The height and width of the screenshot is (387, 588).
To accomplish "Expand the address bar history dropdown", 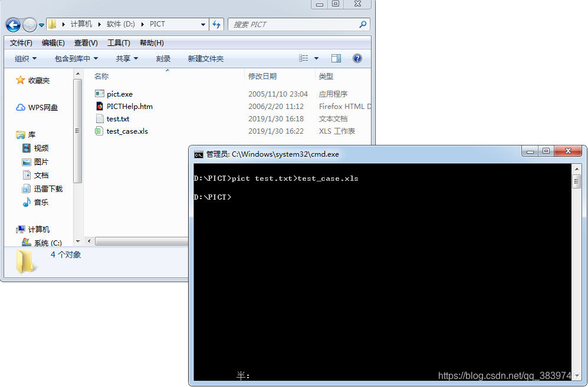I will [203, 25].
